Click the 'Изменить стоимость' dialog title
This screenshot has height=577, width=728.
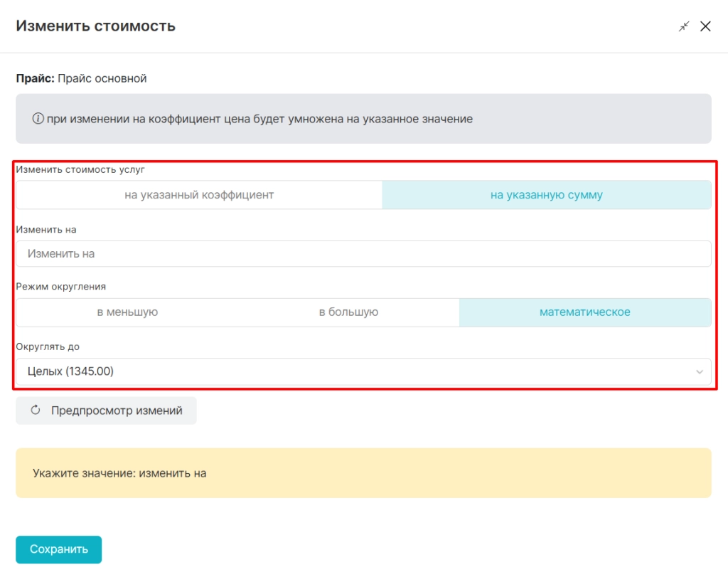click(96, 26)
